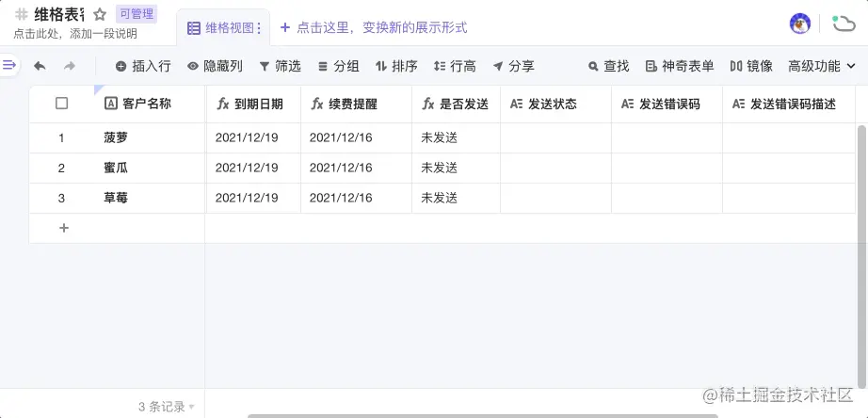Select the 草莓 customer cell

click(150, 198)
